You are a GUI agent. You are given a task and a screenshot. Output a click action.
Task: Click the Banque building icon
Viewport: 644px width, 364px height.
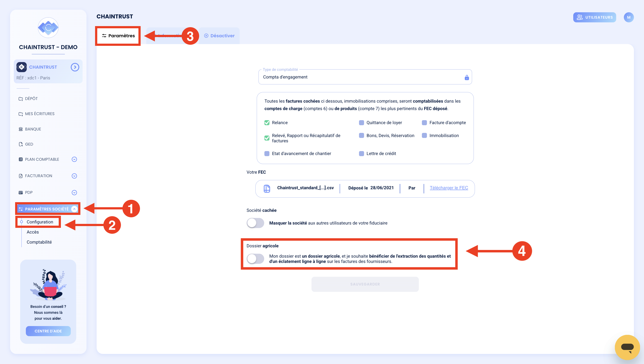[21, 129]
